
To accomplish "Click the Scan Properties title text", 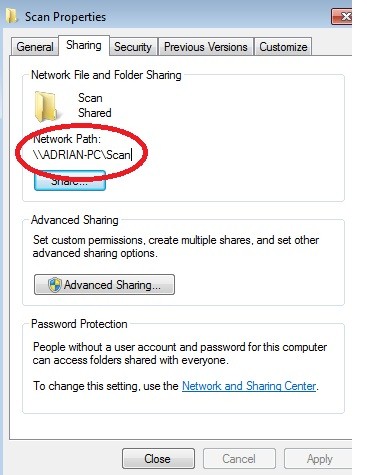I will tap(65, 16).
